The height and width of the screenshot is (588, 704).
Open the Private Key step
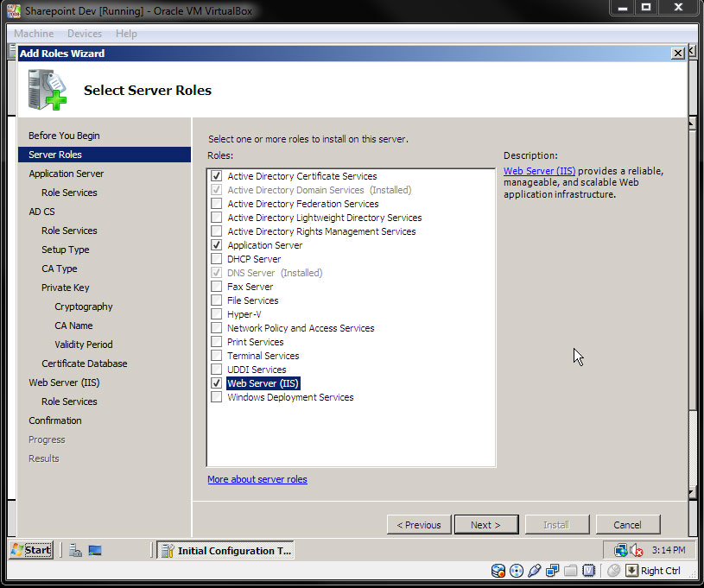65,288
